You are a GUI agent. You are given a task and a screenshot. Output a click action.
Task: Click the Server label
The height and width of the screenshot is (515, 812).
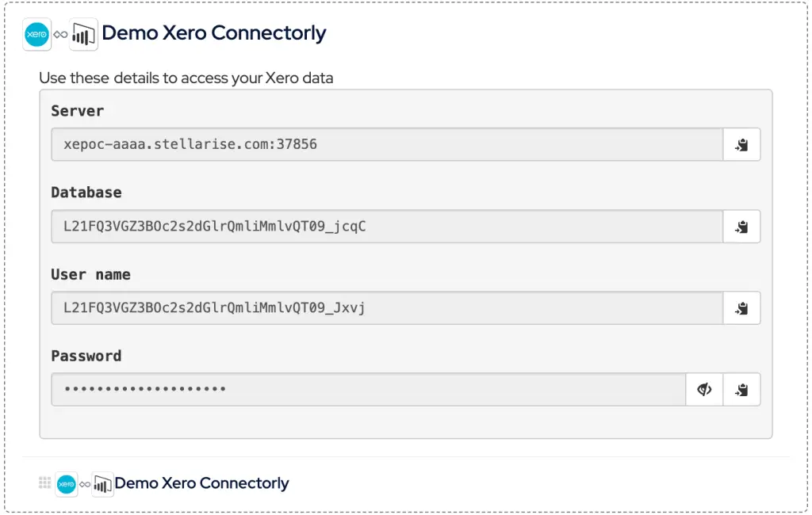pos(78,111)
